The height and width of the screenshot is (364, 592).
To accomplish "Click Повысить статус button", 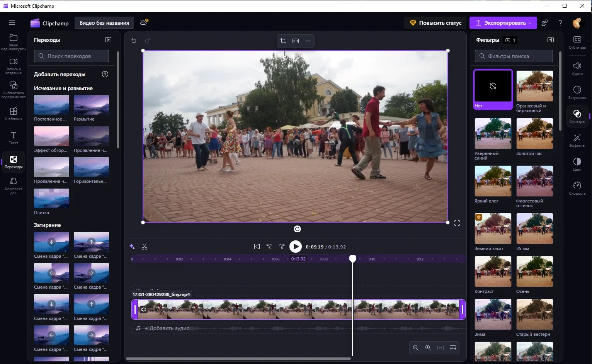I will pyautogui.click(x=435, y=23).
